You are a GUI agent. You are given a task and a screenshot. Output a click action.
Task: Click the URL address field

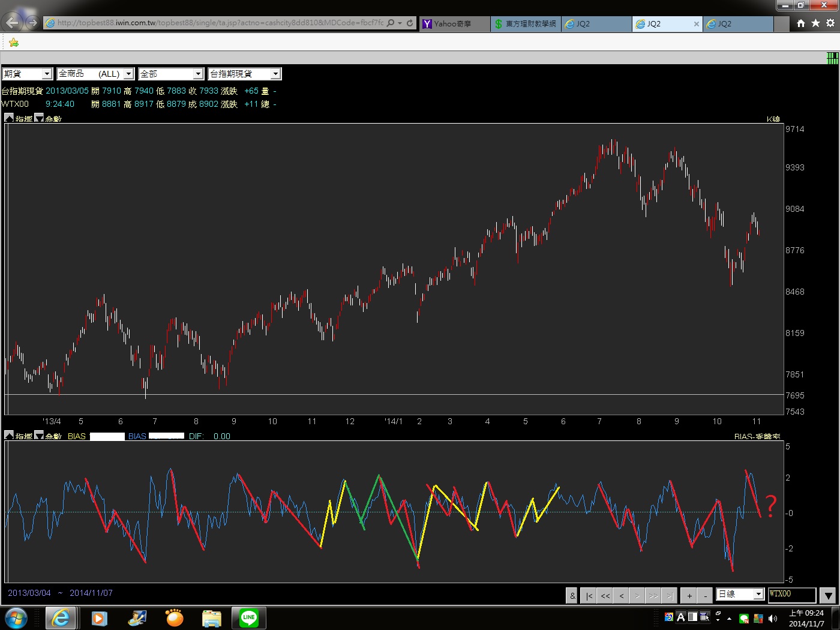click(219, 23)
